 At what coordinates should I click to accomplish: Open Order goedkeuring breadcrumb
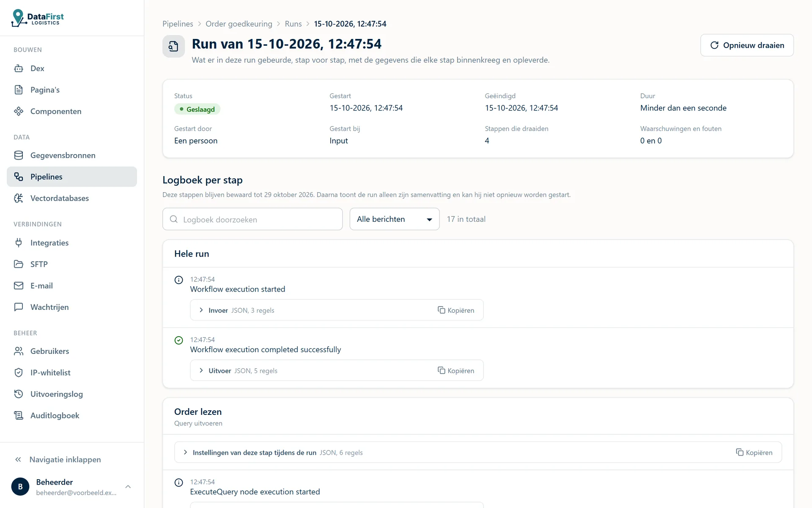tap(239, 24)
